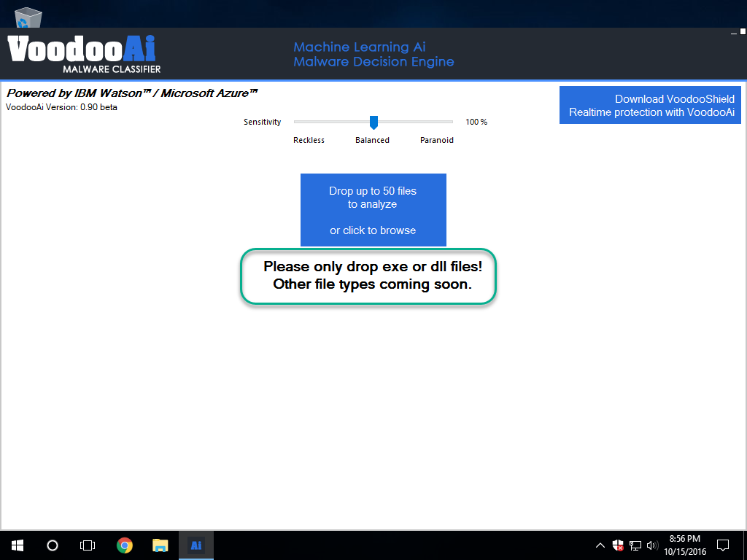Click VoodooAi Version: 0.90 beta text
This screenshot has height=560, width=747.
click(x=61, y=107)
